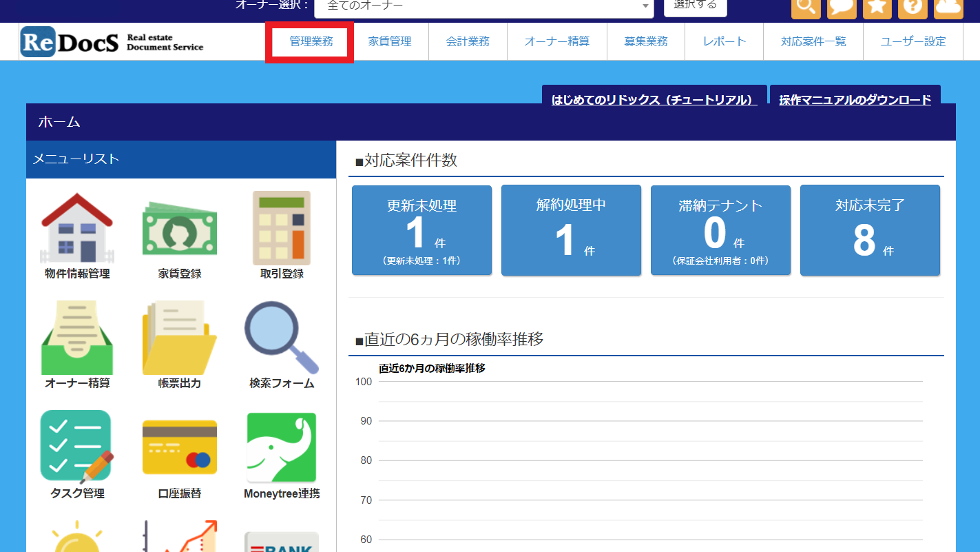Screen dimensions: 980x552
Task: Click the タスク管理 label text
Action: click(77, 493)
